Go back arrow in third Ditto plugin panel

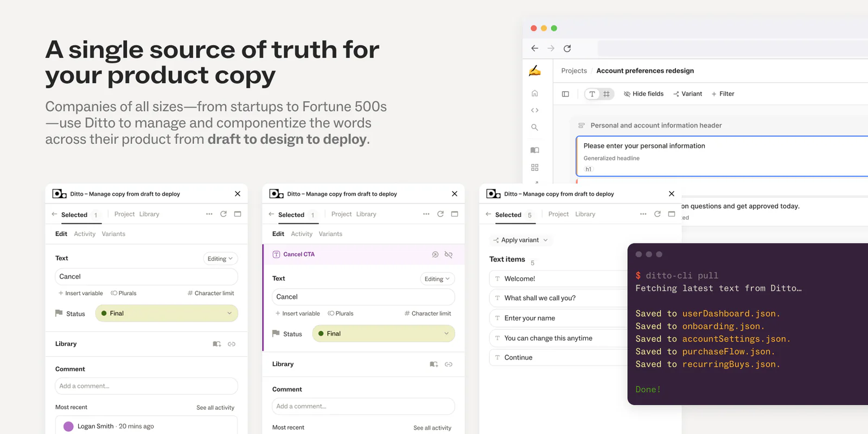[488, 214]
